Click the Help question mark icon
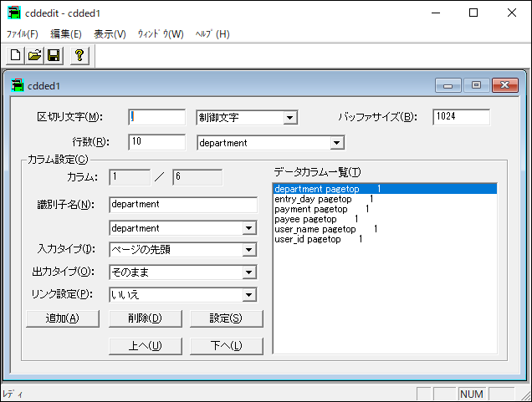 click(x=79, y=55)
